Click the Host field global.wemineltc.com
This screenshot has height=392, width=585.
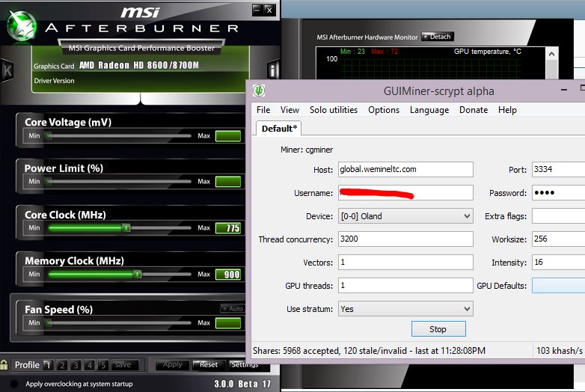click(405, 169)
